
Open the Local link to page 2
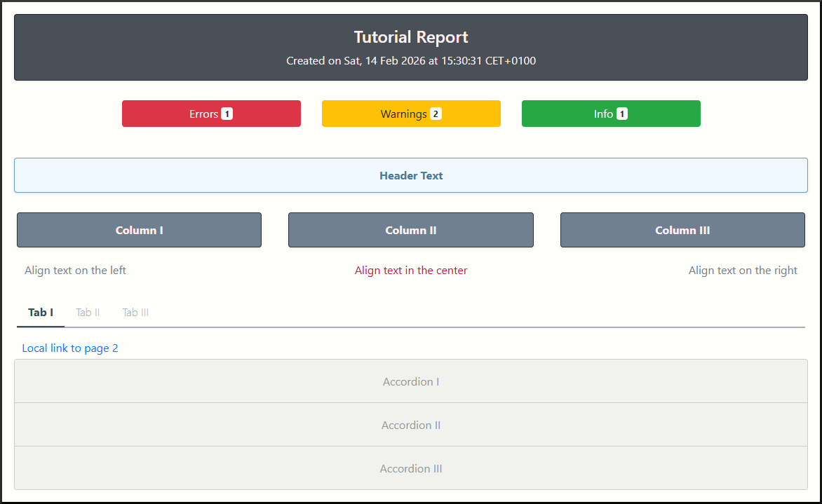click(x=70, y=348)
